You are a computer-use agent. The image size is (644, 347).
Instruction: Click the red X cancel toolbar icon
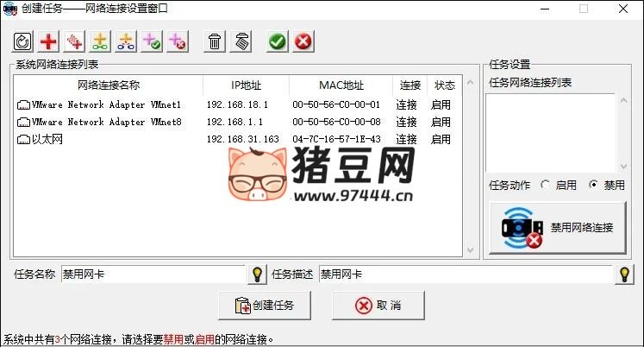point(303,41)
